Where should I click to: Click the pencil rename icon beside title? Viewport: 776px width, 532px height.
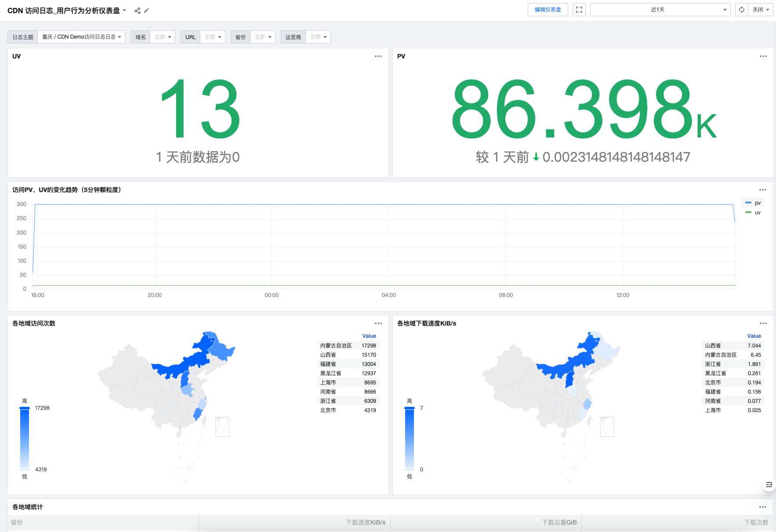point(147,11)
